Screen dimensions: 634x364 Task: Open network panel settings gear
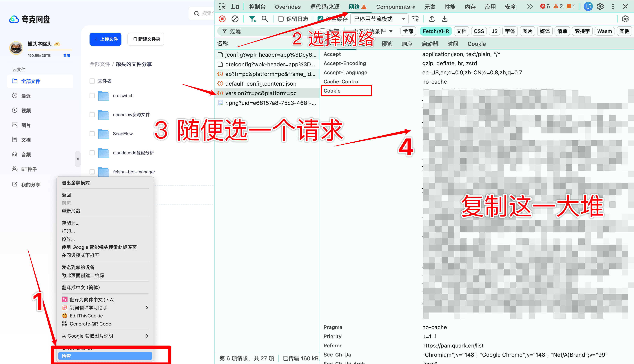click(625, 19)
